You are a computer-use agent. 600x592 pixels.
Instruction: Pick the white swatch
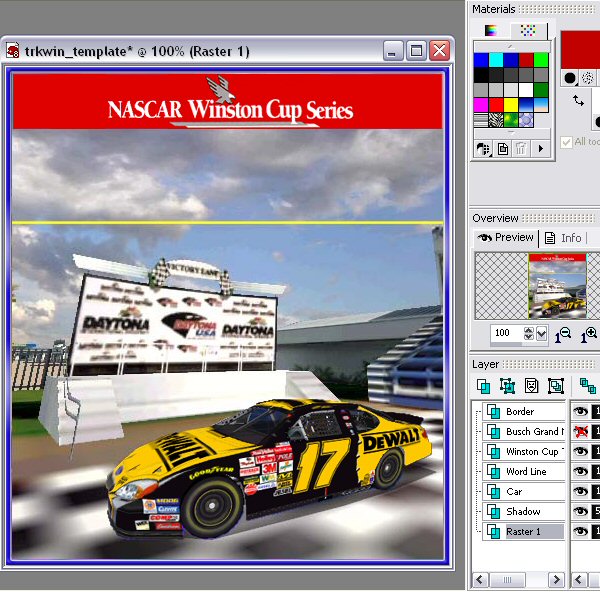pyautogui.click(x=526, y=90)
